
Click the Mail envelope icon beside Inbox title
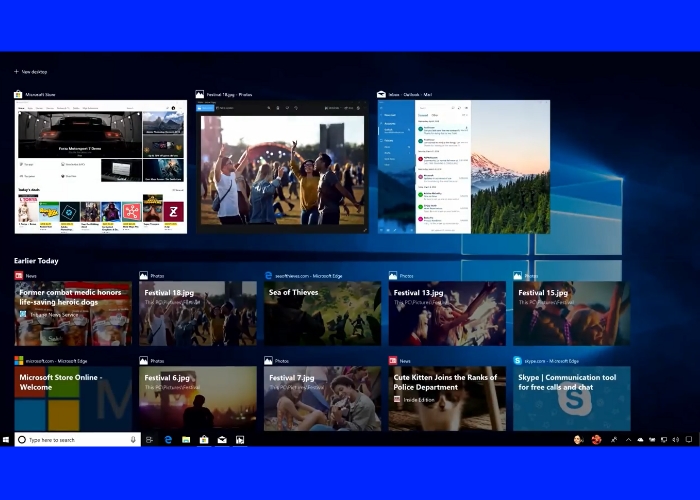[381, 94]
